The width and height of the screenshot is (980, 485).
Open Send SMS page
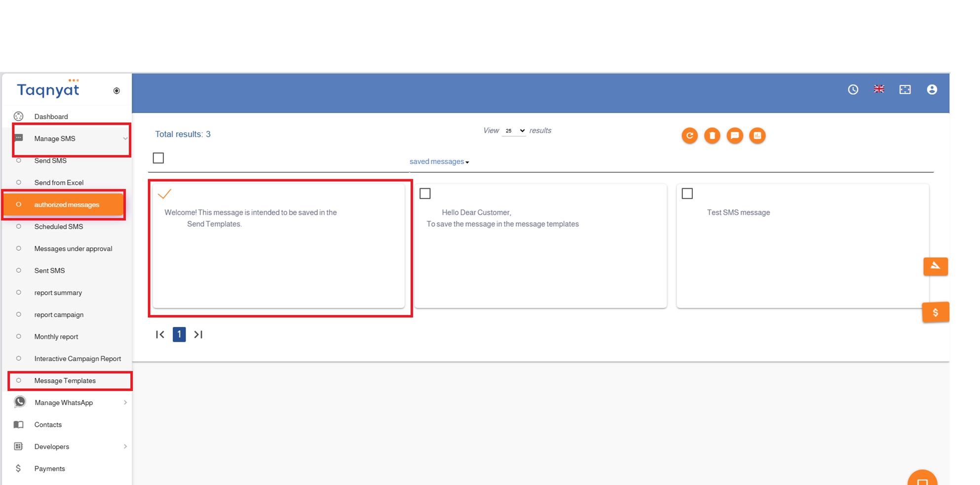[x=50, y=161]
